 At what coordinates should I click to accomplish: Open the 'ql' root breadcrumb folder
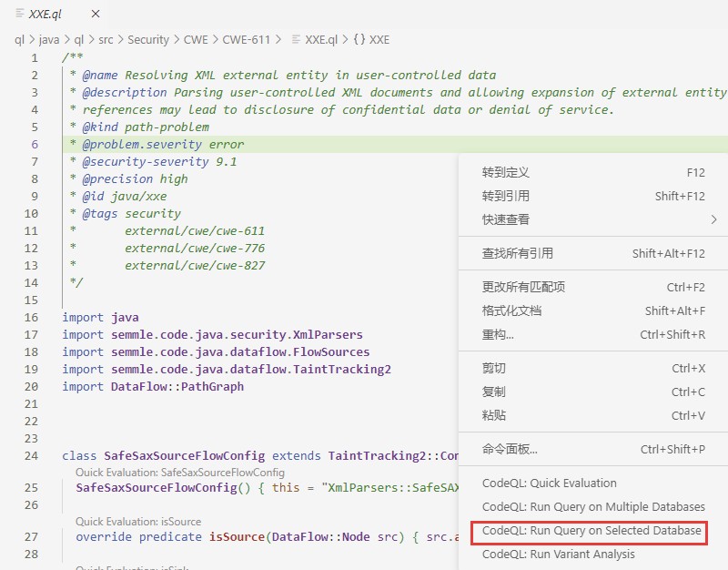(19, 40)
